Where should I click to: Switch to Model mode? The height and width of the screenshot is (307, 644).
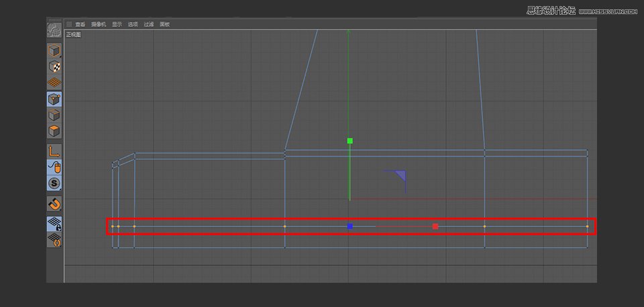click(54, 50)
